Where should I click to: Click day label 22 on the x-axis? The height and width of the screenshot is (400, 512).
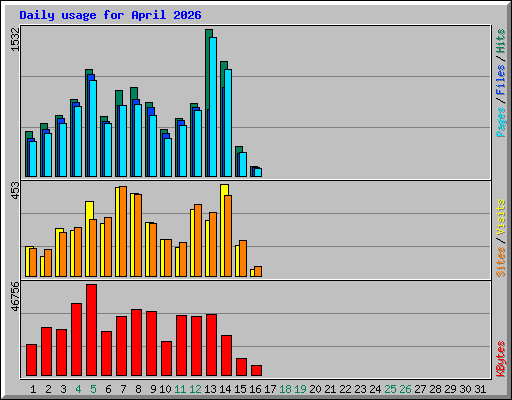coord(345,389)
